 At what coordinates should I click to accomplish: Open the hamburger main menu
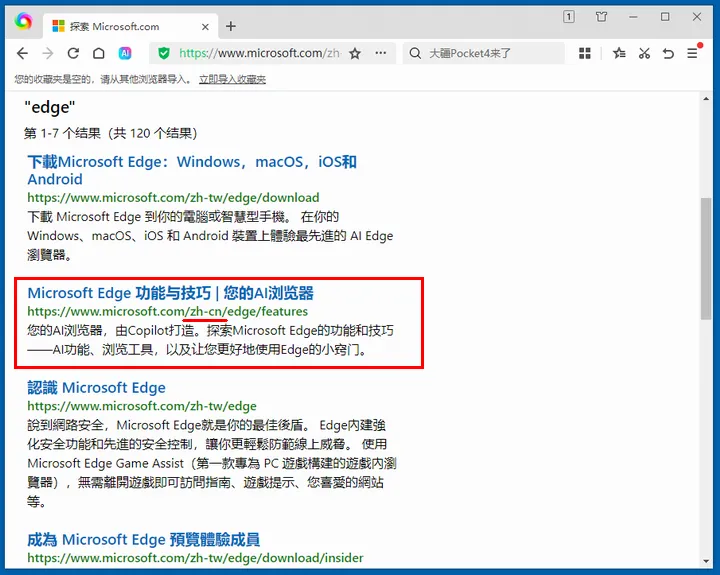coord(692,54)
